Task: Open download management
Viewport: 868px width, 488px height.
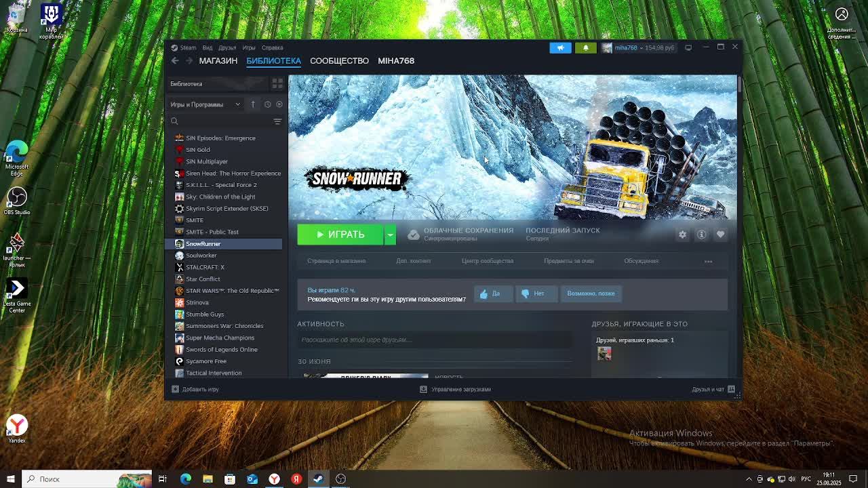Action: pos(455,389)
